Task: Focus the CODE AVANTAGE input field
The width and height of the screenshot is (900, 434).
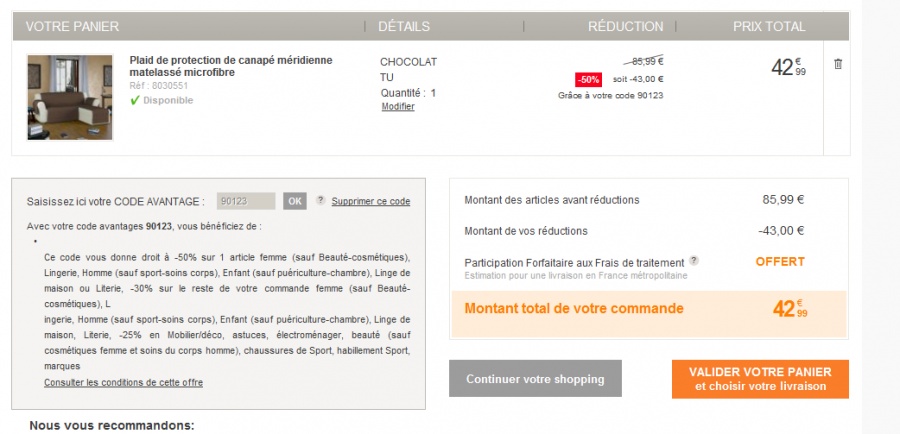Action: (246, 201)
